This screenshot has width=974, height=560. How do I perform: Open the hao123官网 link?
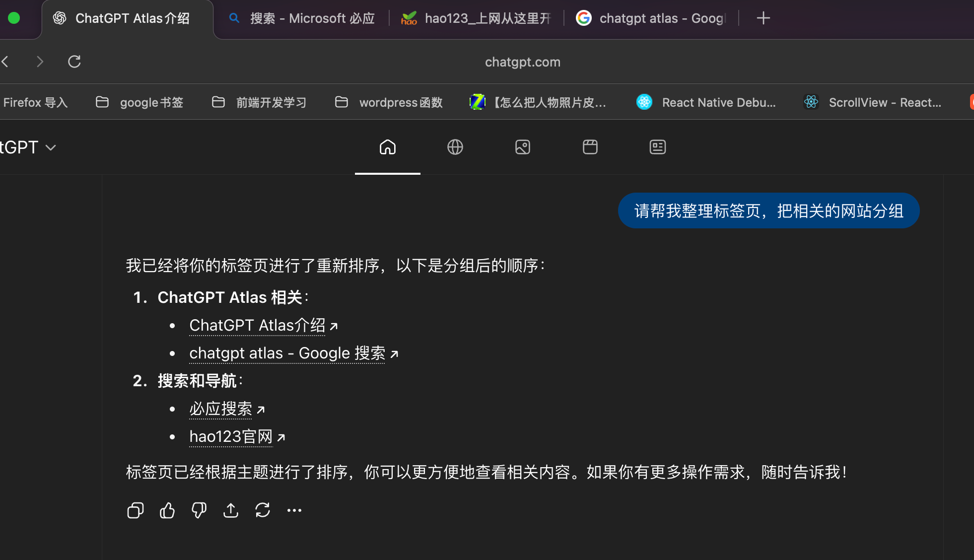click(x=231, y=436)
